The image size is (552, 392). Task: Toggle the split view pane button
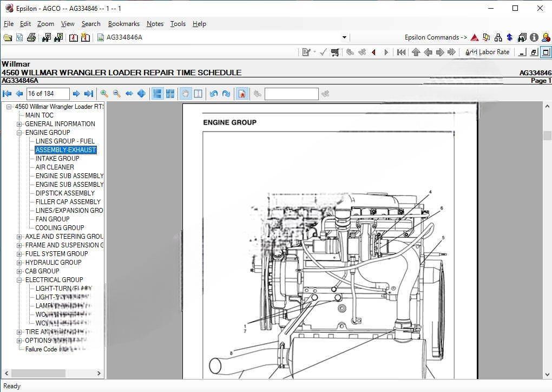[x=198, y=93]
